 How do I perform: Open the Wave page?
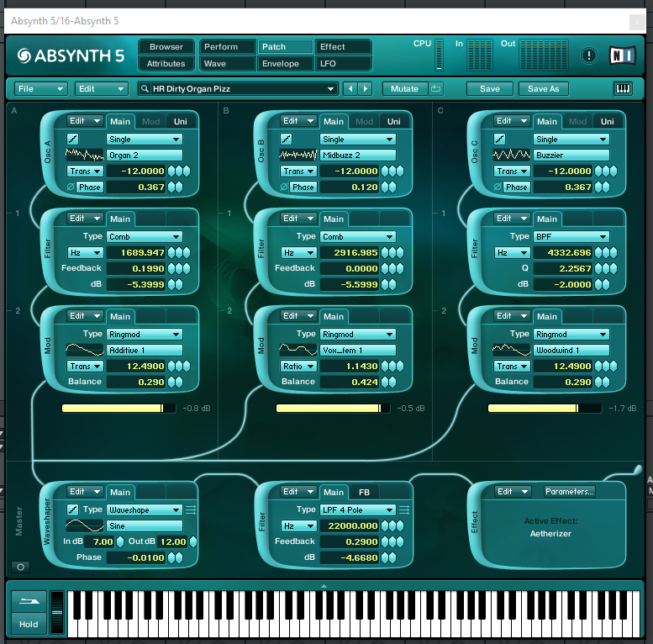coord(227,63)
